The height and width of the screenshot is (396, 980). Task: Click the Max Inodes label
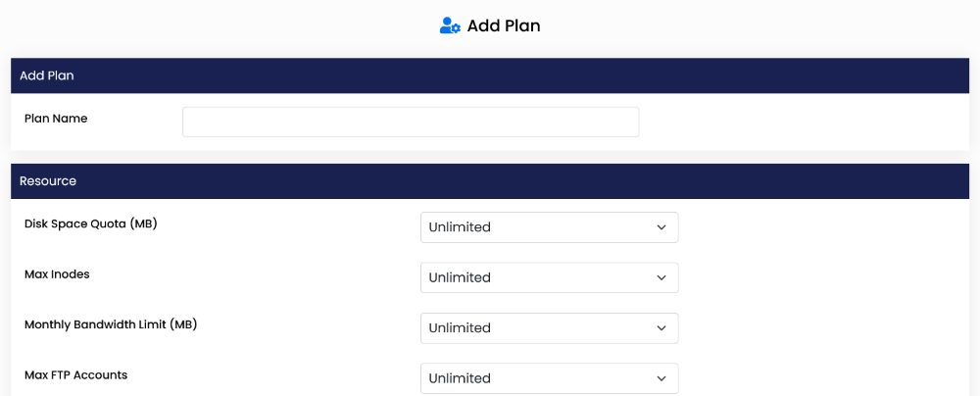[57, 274]
